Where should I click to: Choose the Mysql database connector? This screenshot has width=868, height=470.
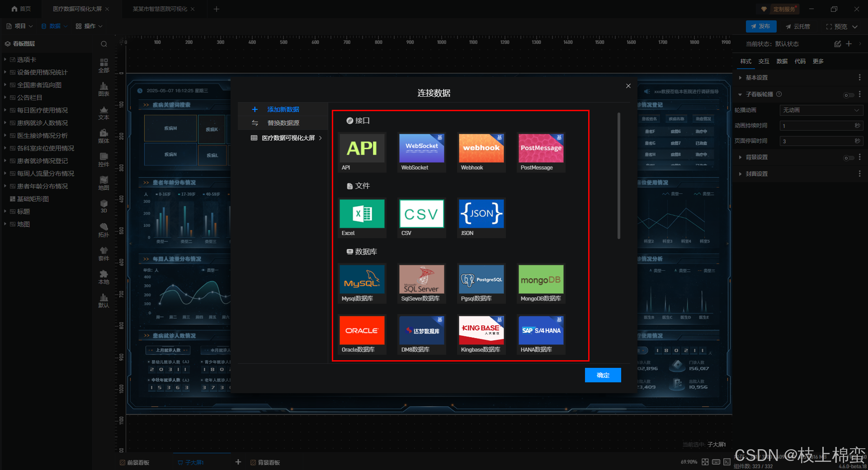click(x=362, y=283)
